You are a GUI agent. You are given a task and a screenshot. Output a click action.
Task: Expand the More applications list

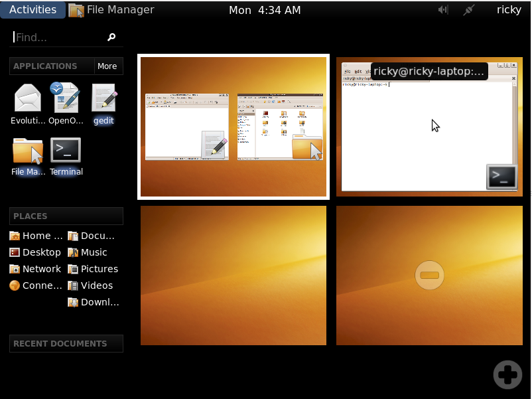tap(107, 66)
